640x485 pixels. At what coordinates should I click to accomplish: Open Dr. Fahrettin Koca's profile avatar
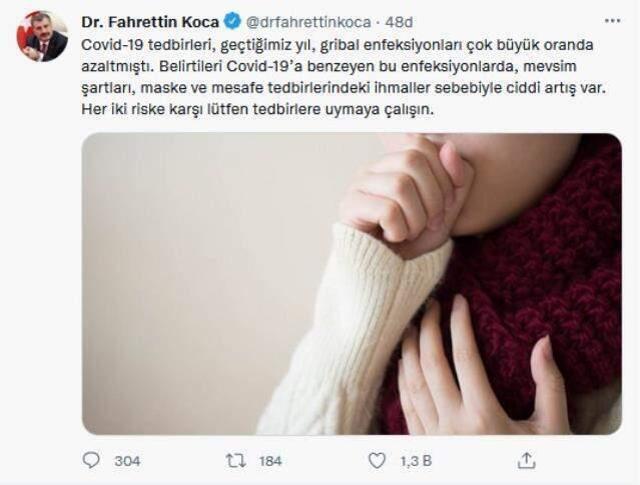(x=42, y=37)
